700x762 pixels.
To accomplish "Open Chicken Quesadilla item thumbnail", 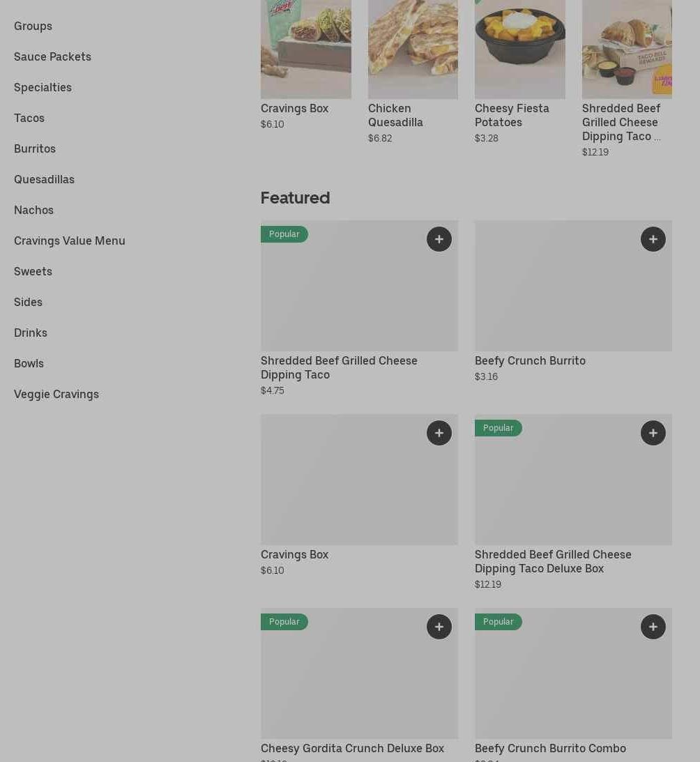I will [x=413, y=49].
